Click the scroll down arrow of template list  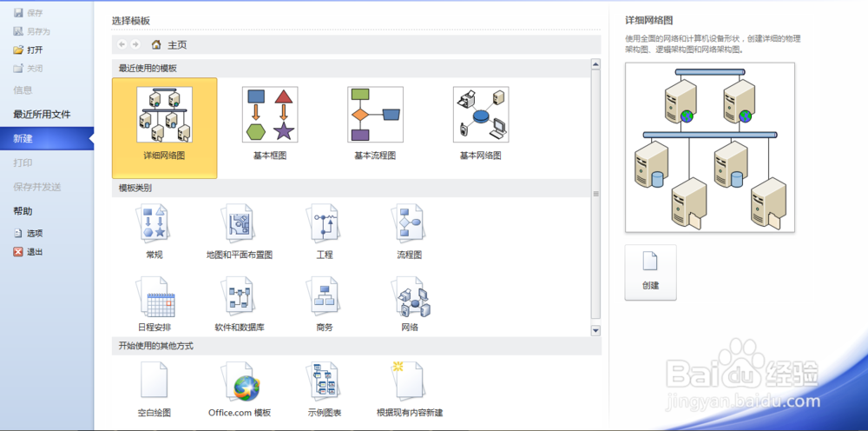(595, 331)
